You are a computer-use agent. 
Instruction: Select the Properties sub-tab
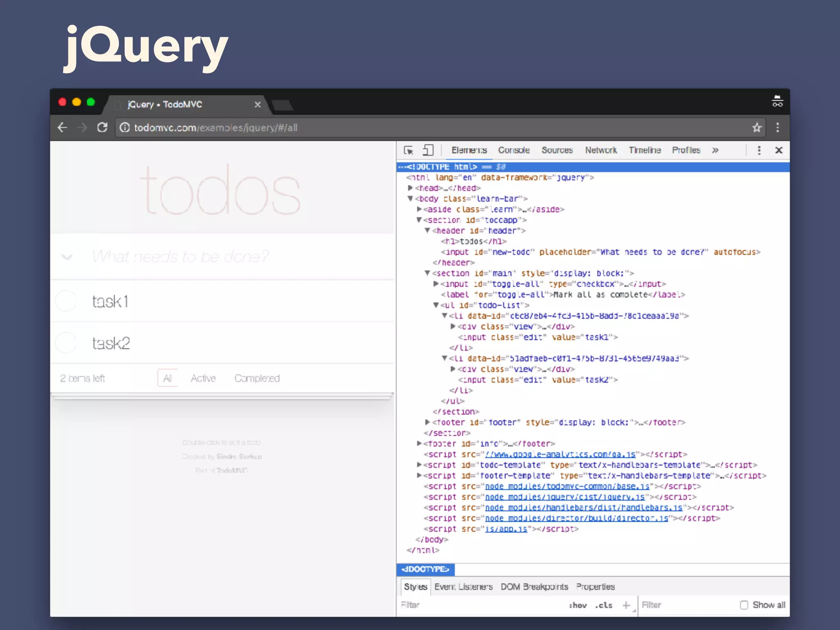(596, 587)
